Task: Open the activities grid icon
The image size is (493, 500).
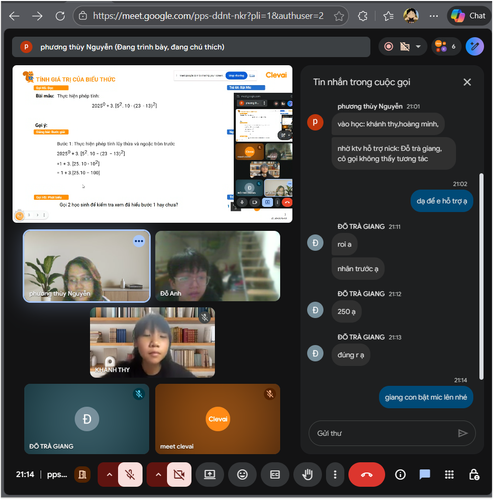Action: pyautogui.click(x=449, y=475)
